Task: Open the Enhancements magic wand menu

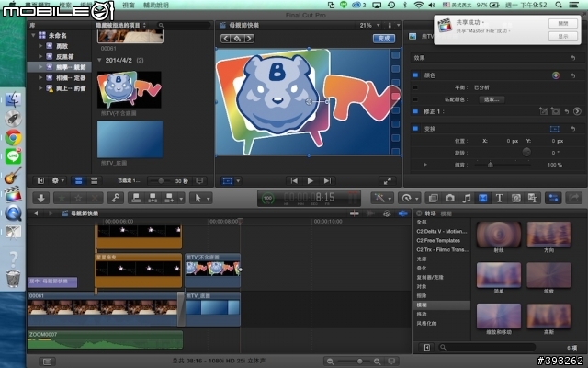Action: [382, 198]
